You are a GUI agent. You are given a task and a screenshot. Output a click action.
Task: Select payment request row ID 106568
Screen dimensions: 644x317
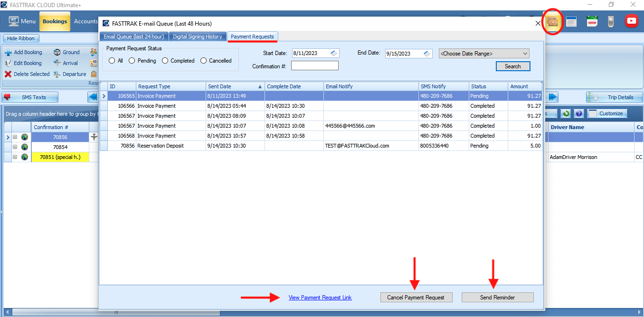pyautogui.click(x=321, y=136)
